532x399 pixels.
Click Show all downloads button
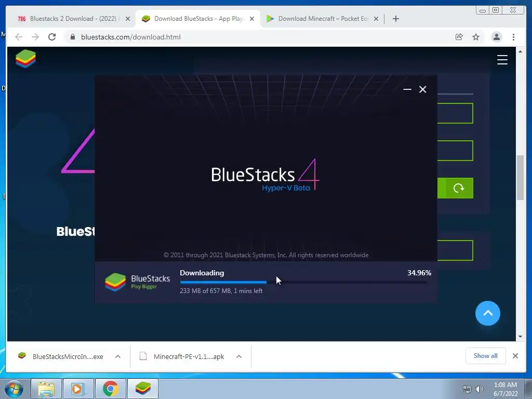486,355
